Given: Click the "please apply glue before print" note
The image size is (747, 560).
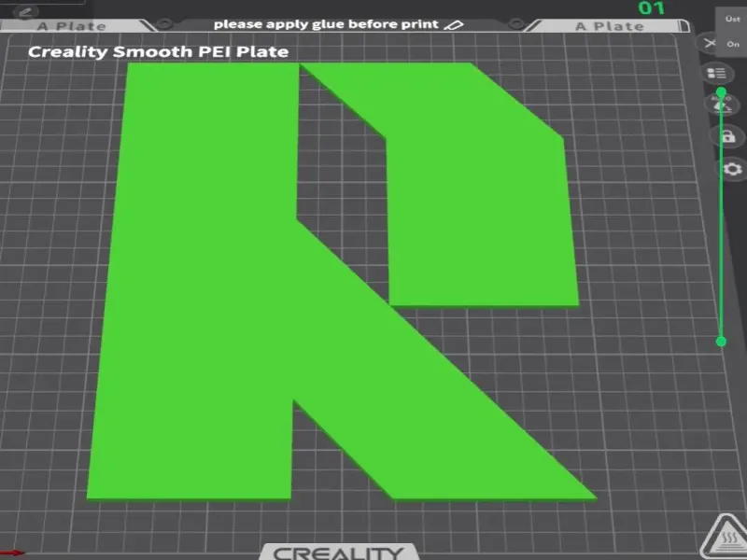Looking at the screenshot, I should (326, 24).
